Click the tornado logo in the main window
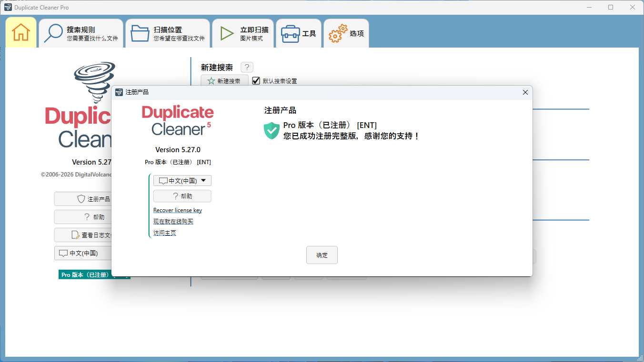644x362 pixels. tap(94, 82)
